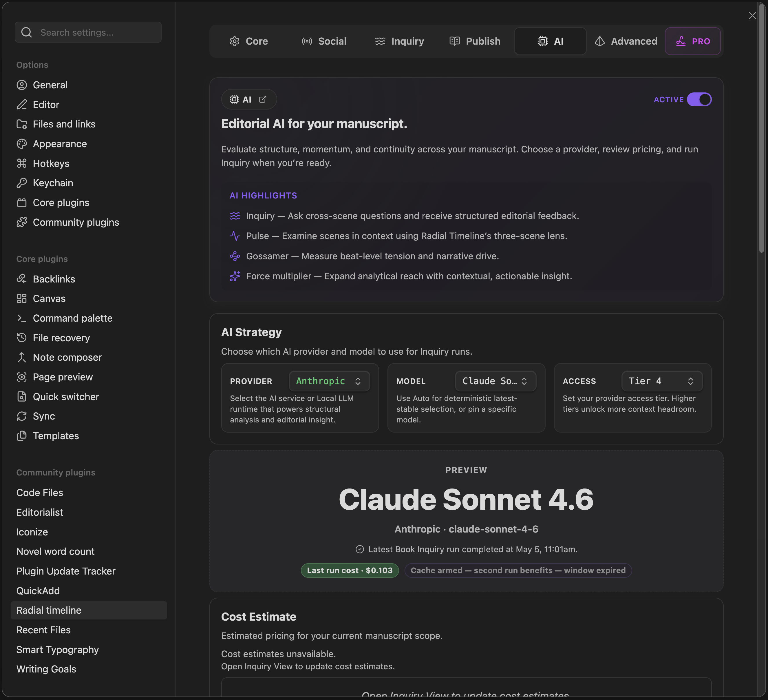Click the Community plugins puzzle icon
Screen dimensions: 768x700
point(22,222)
